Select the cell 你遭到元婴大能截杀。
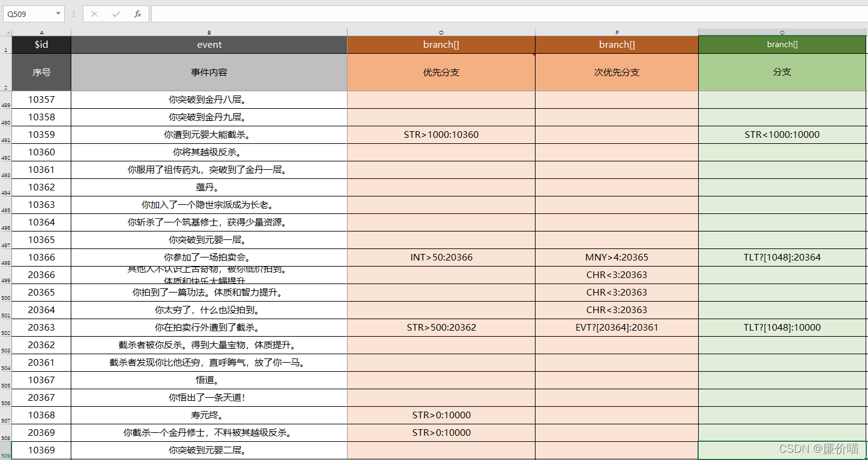This screenshot has width=868, height=460. click(x=209, y=135)
